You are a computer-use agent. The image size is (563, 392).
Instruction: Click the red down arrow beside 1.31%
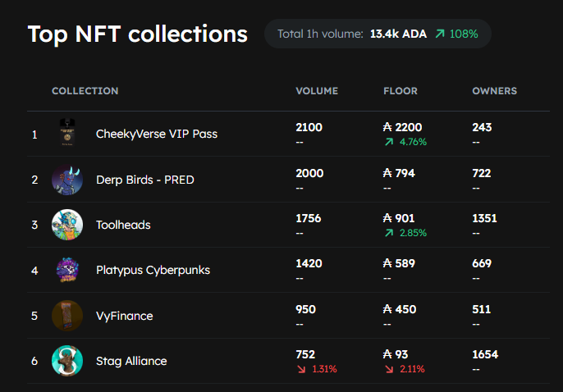(302, 369)
